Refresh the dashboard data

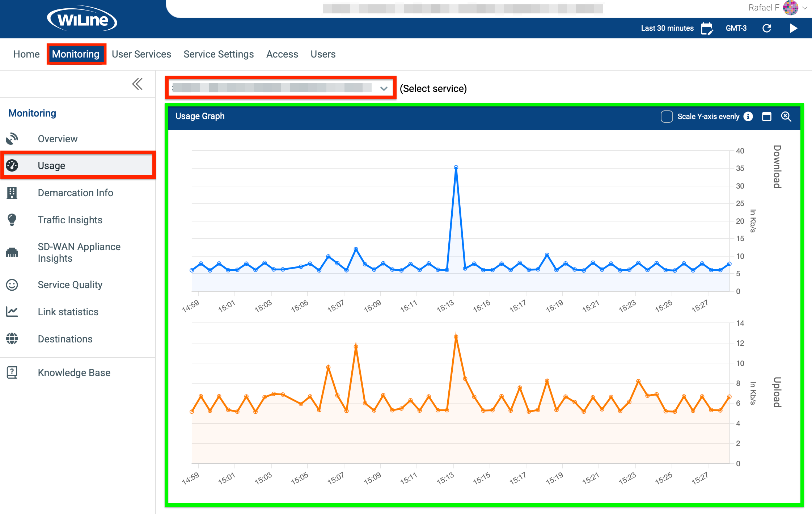767,28
